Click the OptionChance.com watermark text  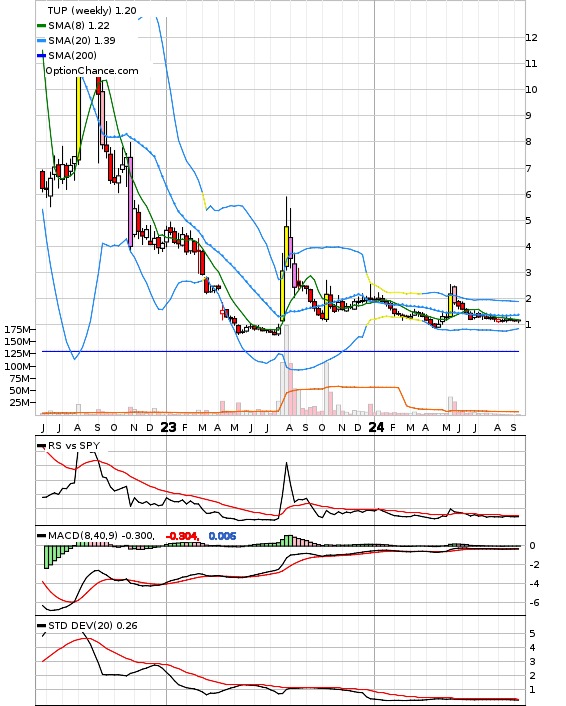click(x=92, y=71)
